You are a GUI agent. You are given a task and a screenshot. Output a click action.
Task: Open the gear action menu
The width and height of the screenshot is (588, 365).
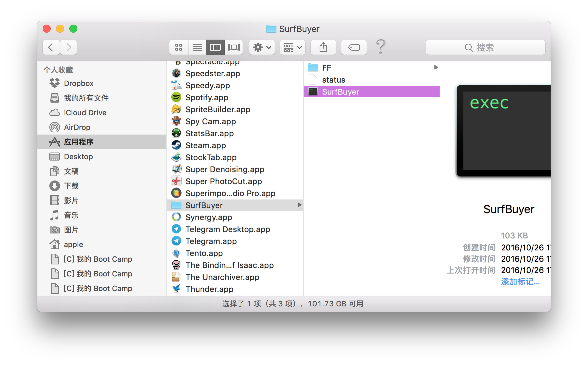262,47
